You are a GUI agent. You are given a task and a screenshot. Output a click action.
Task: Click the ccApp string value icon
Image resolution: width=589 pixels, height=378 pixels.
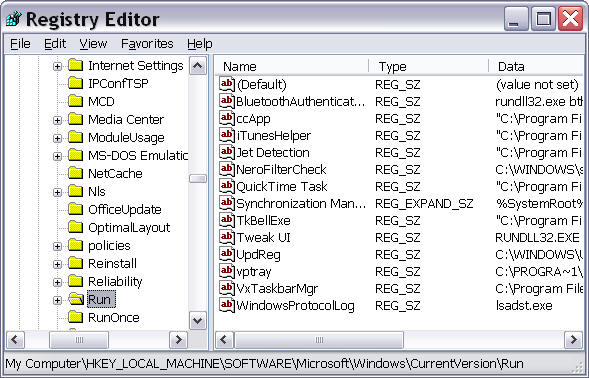pyautogui.click(x=227, y=118)
